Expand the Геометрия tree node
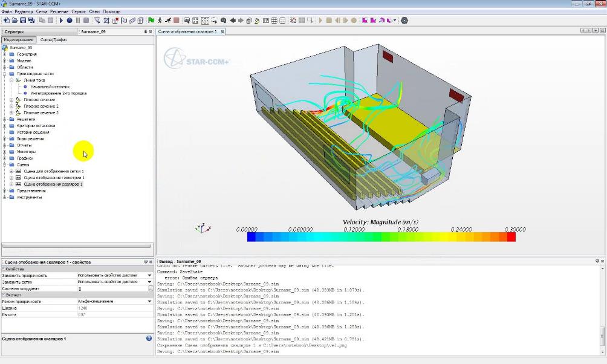Image resolution: width=607 pixels, height=364 pixels. click(5, 54)
